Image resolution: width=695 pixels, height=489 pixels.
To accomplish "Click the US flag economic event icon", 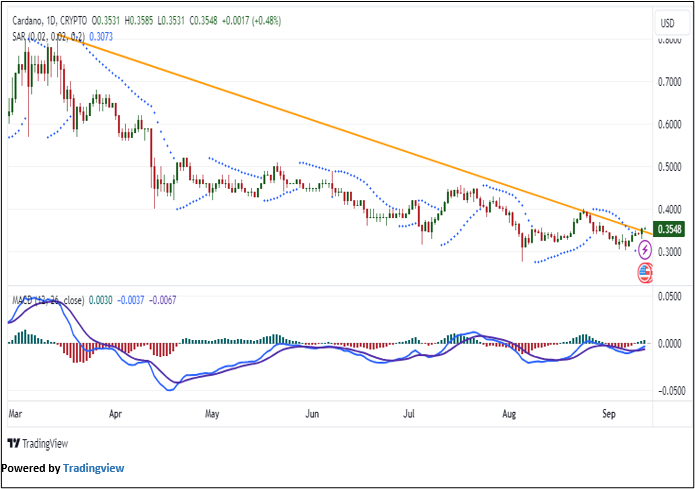I will click(x=645, y=271).
